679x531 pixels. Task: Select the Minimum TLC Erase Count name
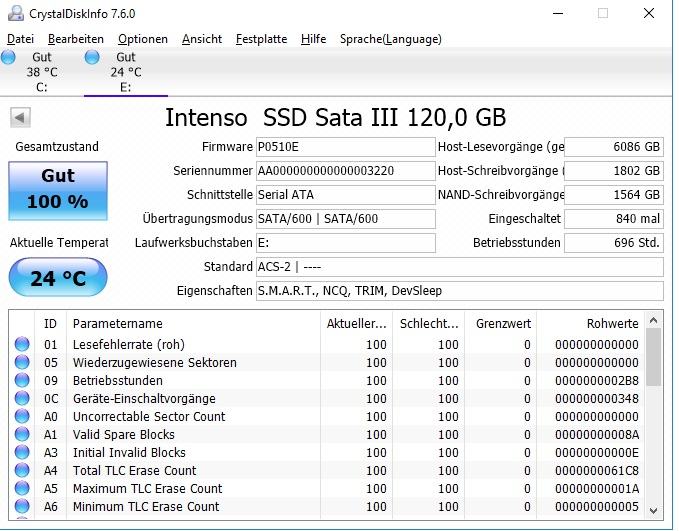point(146,506)
